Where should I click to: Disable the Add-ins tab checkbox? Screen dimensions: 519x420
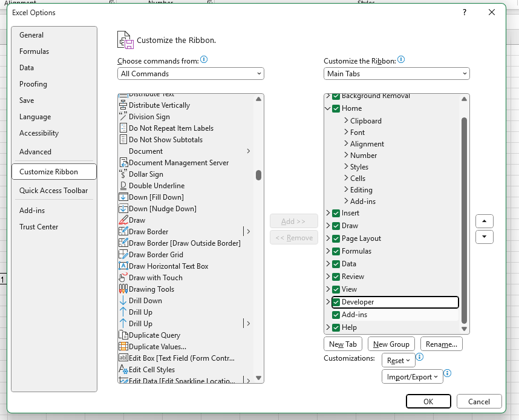336,315
